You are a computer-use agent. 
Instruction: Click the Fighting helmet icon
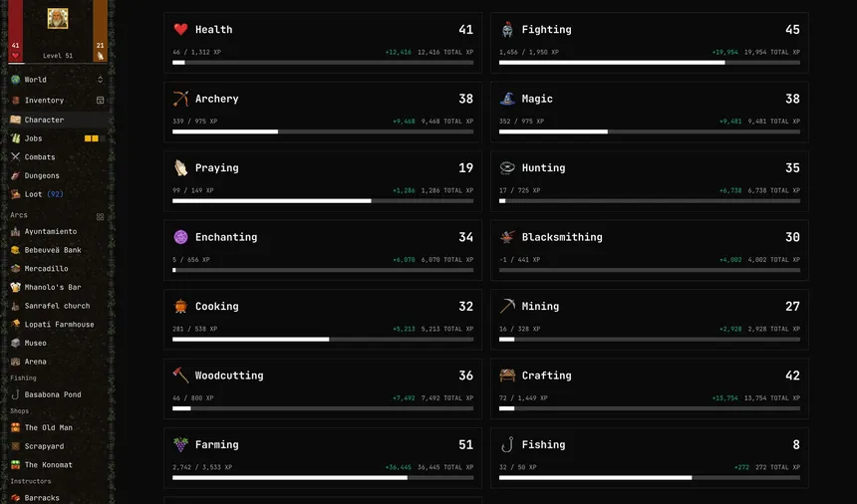507,30
